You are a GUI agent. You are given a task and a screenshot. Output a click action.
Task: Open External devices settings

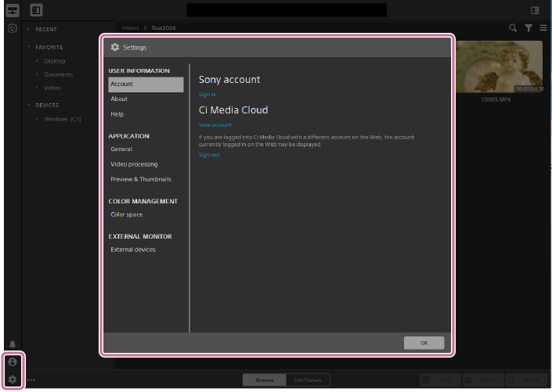tap(133, 250)
